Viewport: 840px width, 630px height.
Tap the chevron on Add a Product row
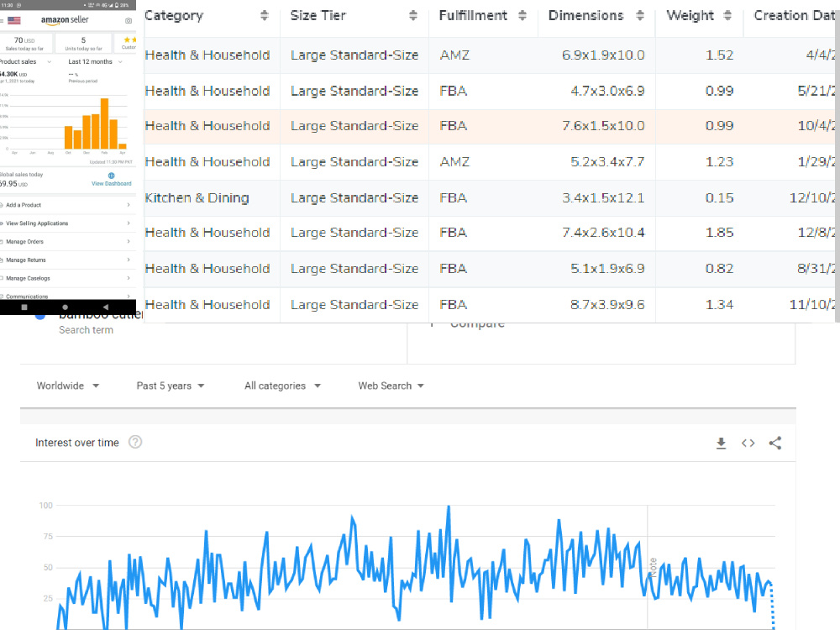[129, 205]
